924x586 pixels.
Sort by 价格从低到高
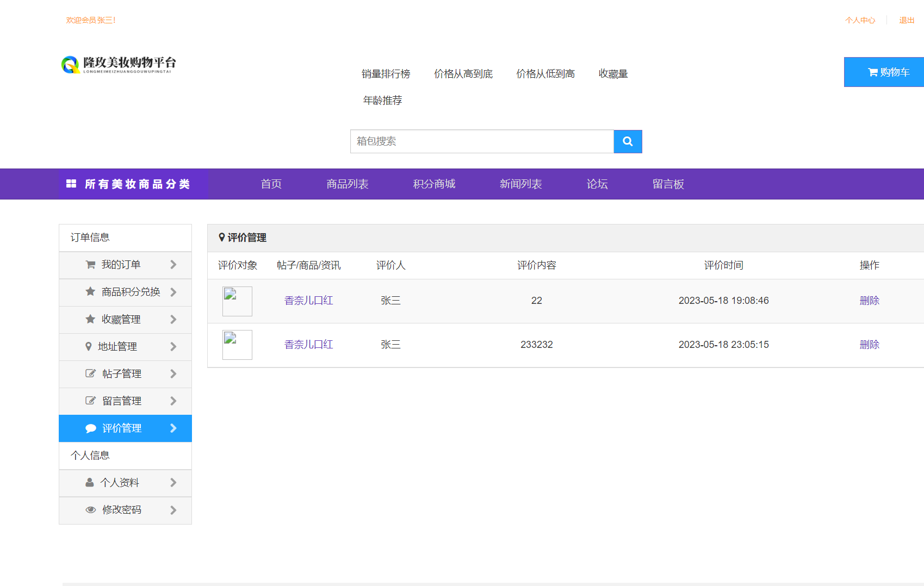tap(545, 74)
